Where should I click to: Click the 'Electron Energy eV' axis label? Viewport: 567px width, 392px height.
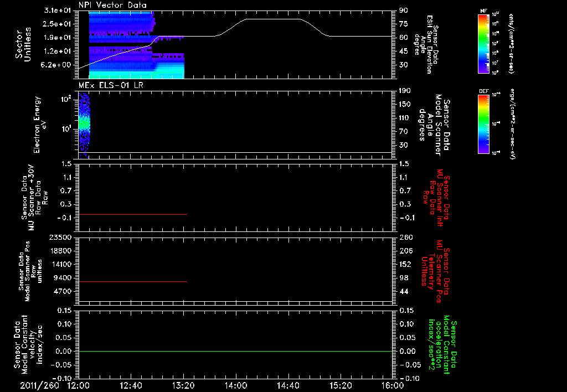click(x=40, y=125)
